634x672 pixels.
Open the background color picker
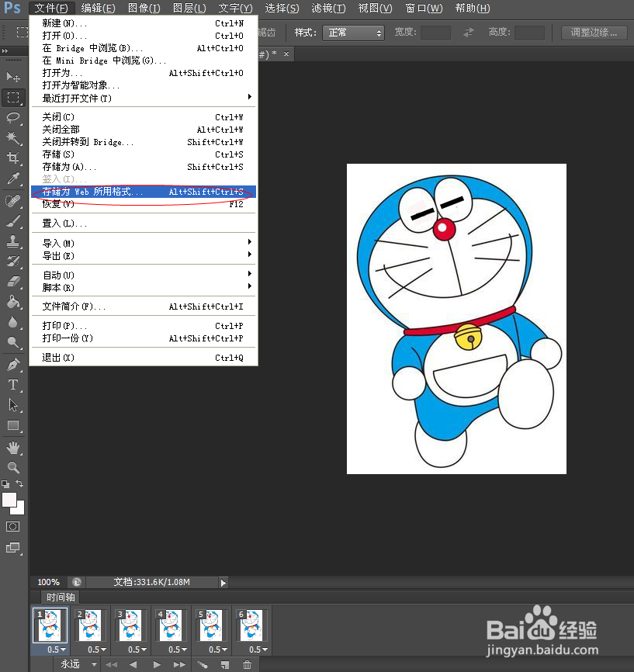coord(19,509)
